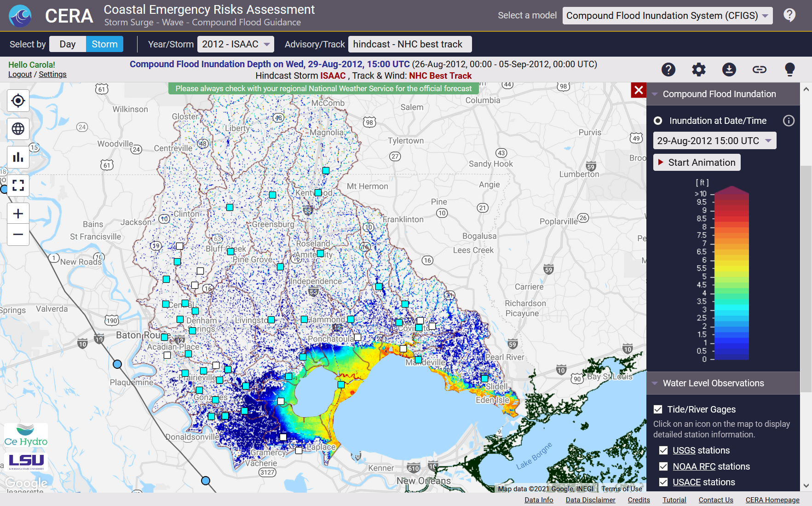This screenshot has height=506, width=812.
Task: Open the Data Disclaimer link
Action: (590, 500)
